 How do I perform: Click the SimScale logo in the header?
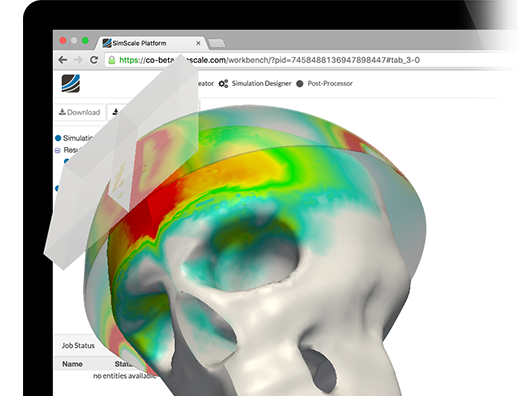(71, 83)
